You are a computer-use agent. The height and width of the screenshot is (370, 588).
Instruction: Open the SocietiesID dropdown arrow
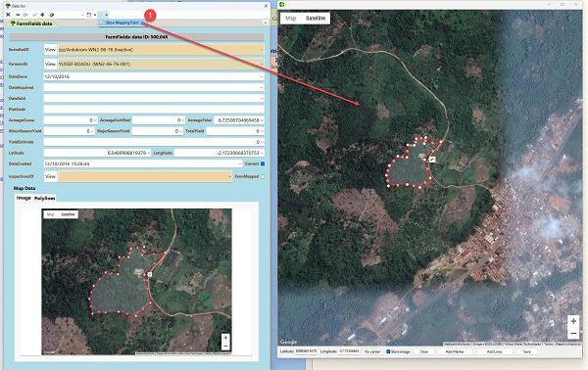click(x=262, y=50)
